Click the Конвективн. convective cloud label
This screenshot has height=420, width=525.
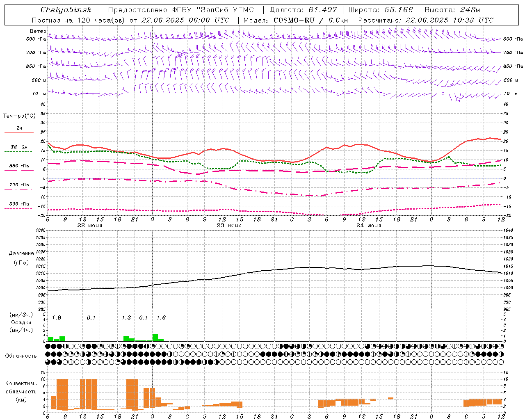click(21, 383)
